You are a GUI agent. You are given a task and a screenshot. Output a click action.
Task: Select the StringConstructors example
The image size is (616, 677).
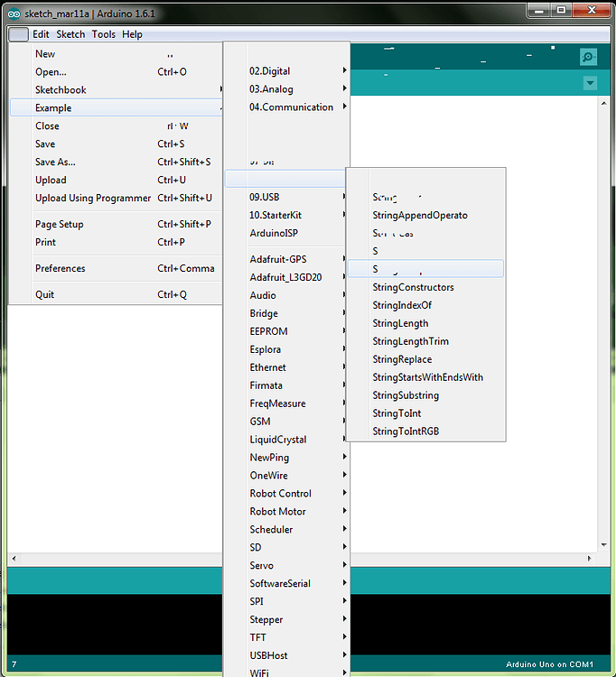(425, 287)
